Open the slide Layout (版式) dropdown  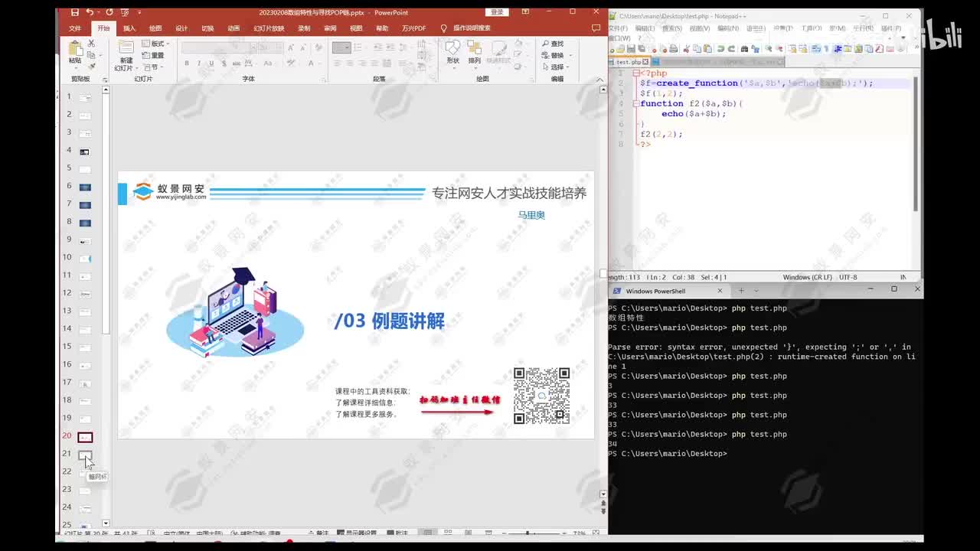(x=155, y=44)
